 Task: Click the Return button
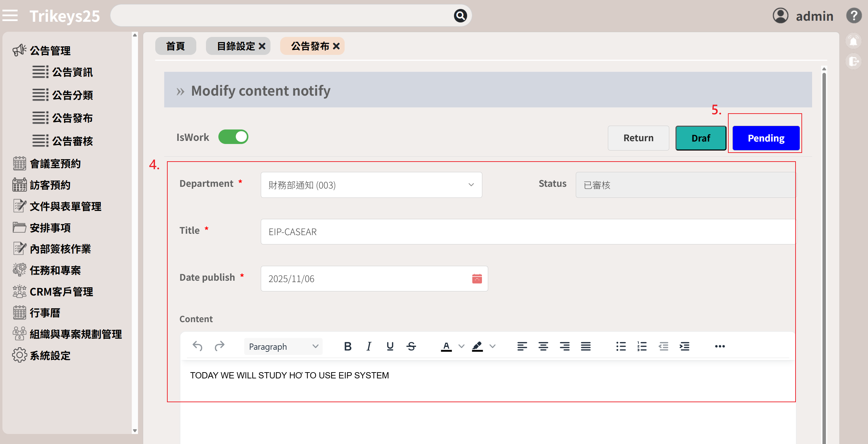(638, 138)
